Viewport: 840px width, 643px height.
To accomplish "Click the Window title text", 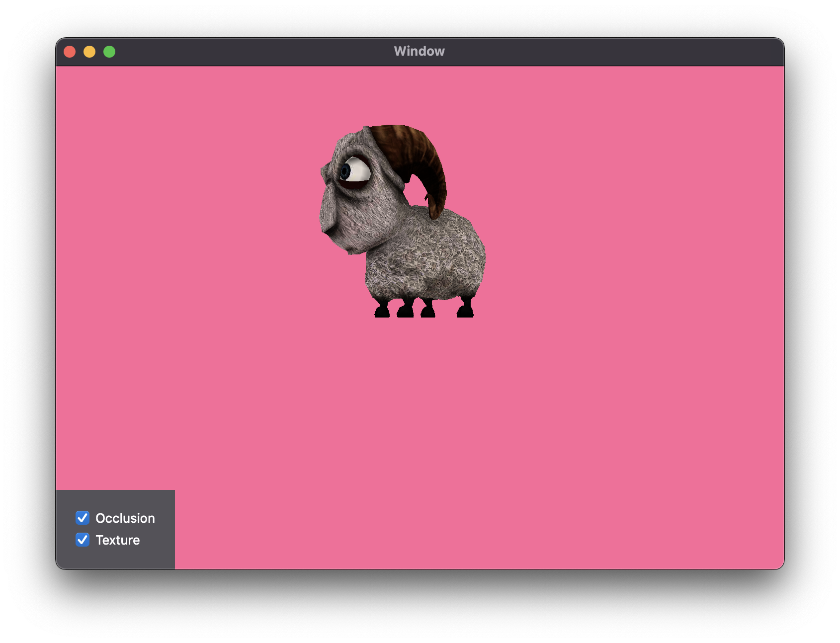I will coord(420,51).
